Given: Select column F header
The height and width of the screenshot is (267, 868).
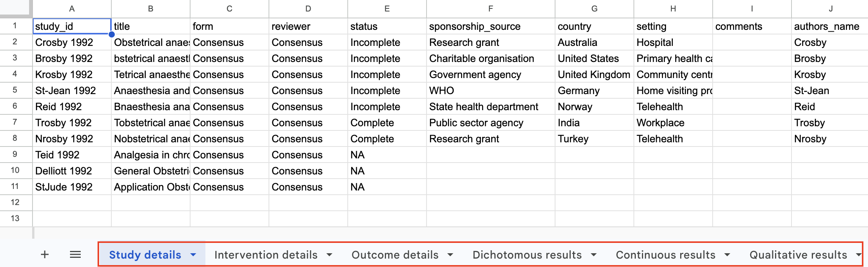Looking at the screenshot, I should tap(490, 9).
